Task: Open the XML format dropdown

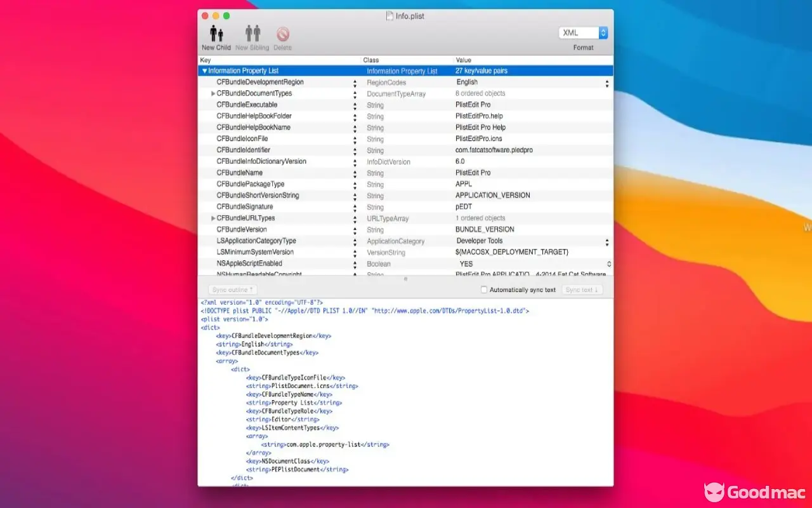Action: (583, 33)
